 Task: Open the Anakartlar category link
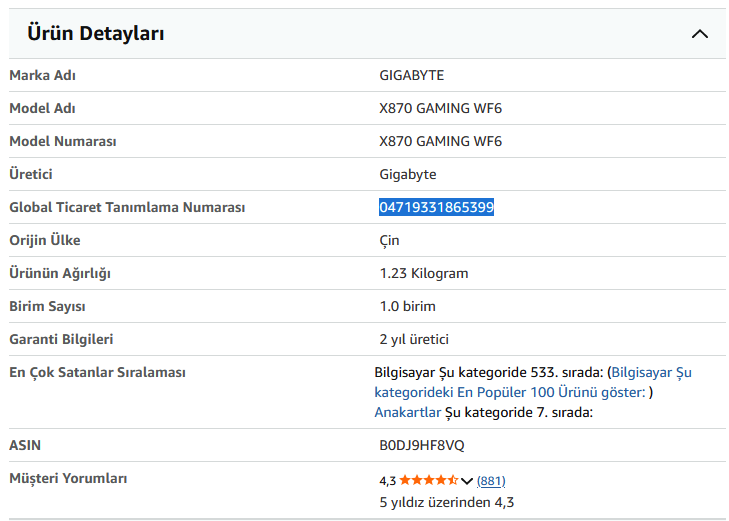pyautogui.click(x=408, y=412)
